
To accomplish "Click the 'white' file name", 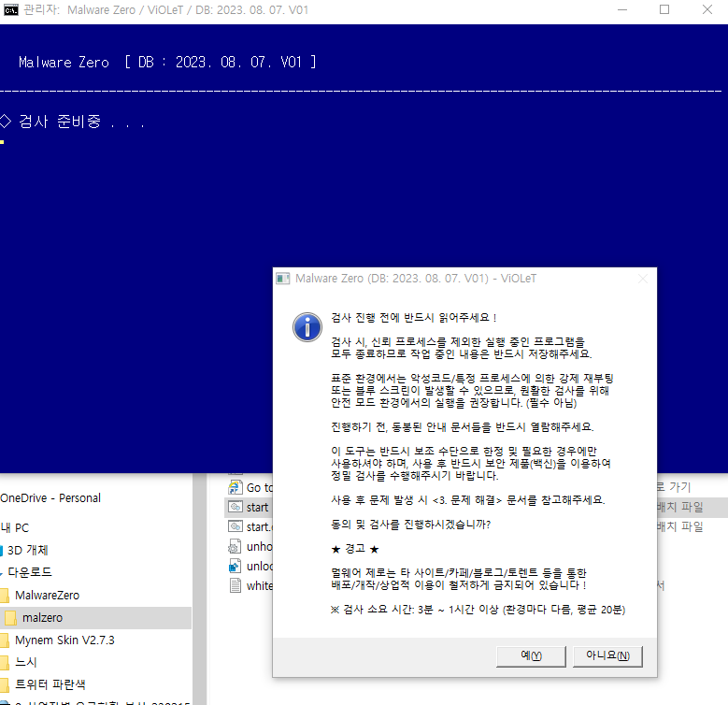I will point(260,585).
